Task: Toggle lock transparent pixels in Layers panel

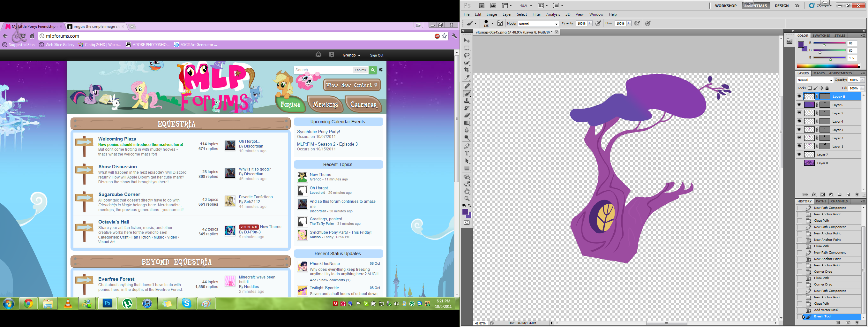Action: point(810,88)
